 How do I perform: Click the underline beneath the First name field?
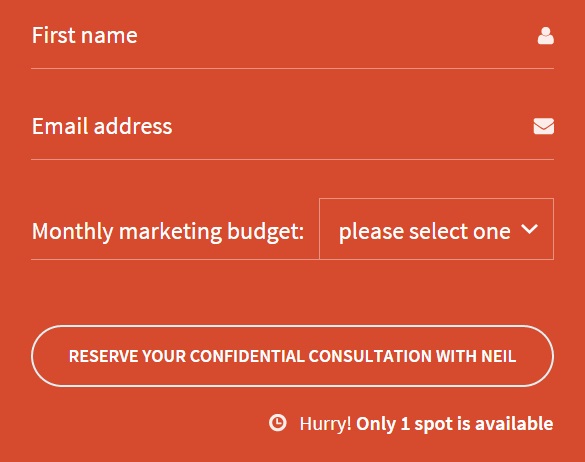(x=292, y=68)
